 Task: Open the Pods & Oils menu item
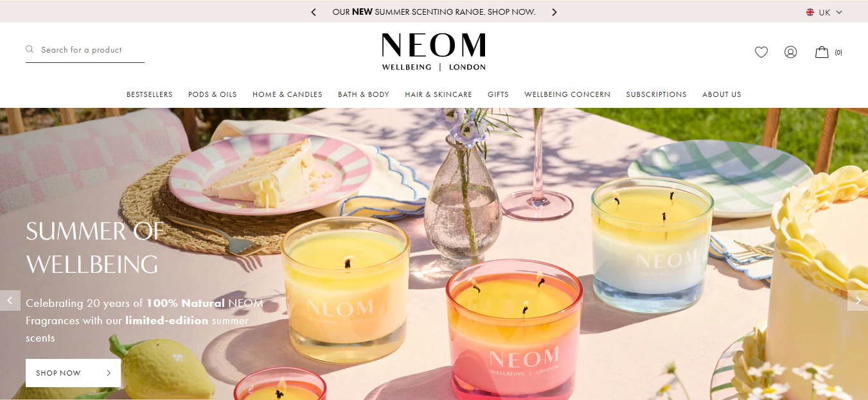213,94
